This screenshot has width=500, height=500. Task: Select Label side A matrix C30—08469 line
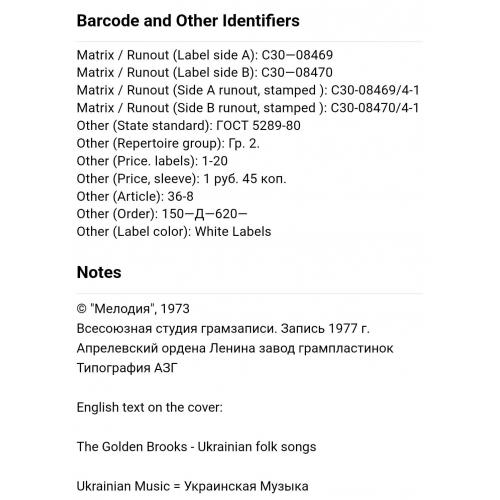[x=205, y=55]
